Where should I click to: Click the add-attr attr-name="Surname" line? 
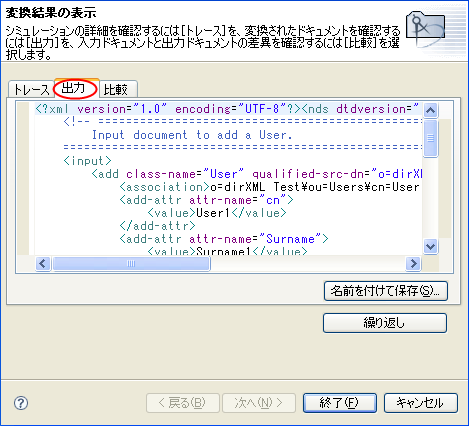tap(224, 239)
